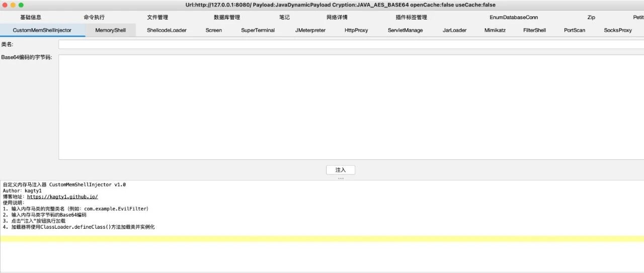This screenshot has width=644, height=273.
Task: Click the window title with the Url
Action: click(340, 5)
